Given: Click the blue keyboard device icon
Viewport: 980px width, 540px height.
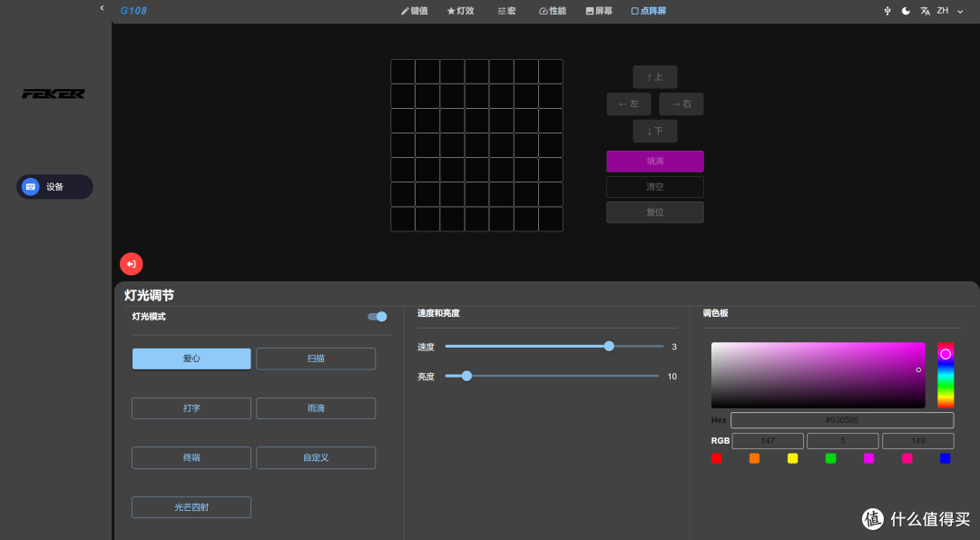Looking at the screenshot, I should 30,186.
